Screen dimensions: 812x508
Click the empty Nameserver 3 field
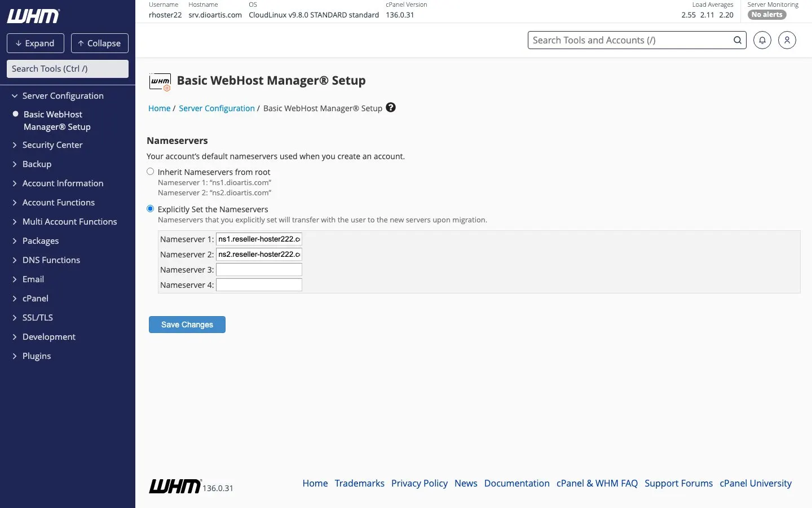259,270
